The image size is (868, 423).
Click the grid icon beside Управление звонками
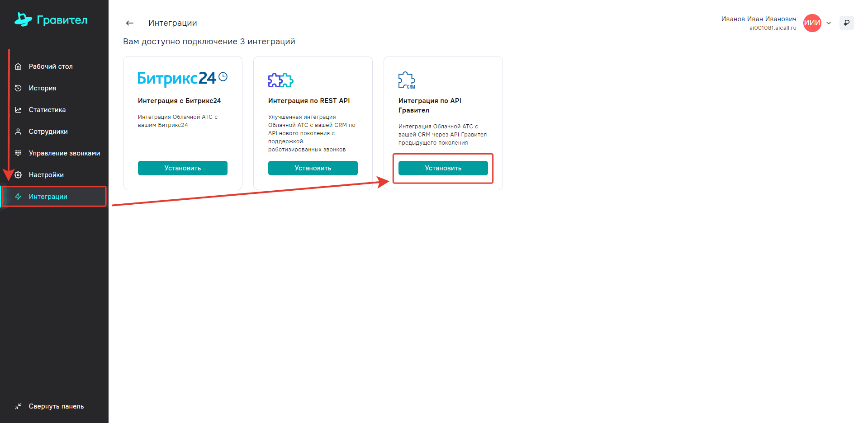[x=18, y=153]
